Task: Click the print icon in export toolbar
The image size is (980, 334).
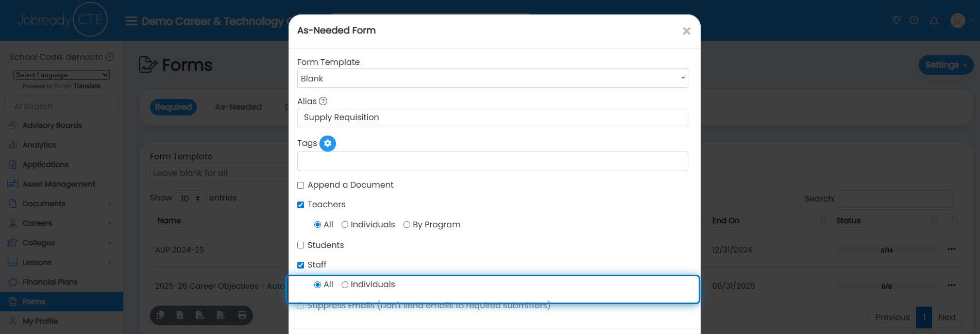Action: tap(242, 315)
